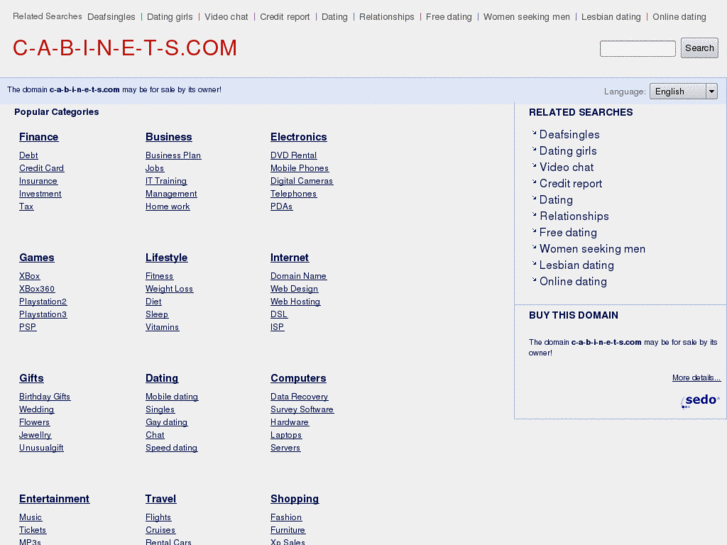Click the Speed dating link
Viewport: 727px width, 545px height.
point(172,448)
